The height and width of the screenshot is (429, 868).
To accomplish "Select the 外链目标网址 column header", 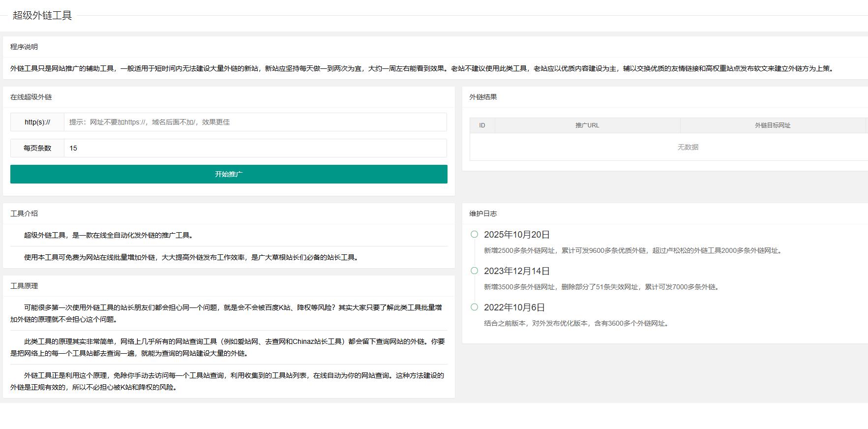I will click(772, 125).
